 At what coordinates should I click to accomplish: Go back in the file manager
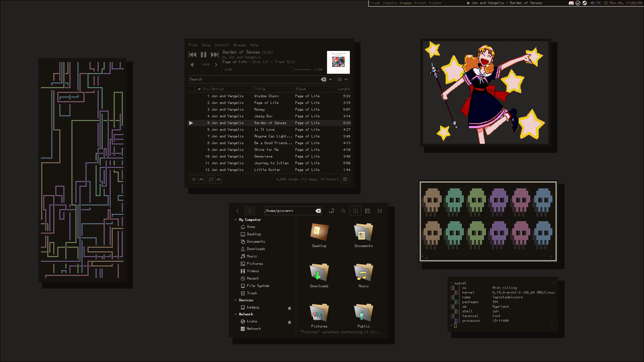point(237,211)
